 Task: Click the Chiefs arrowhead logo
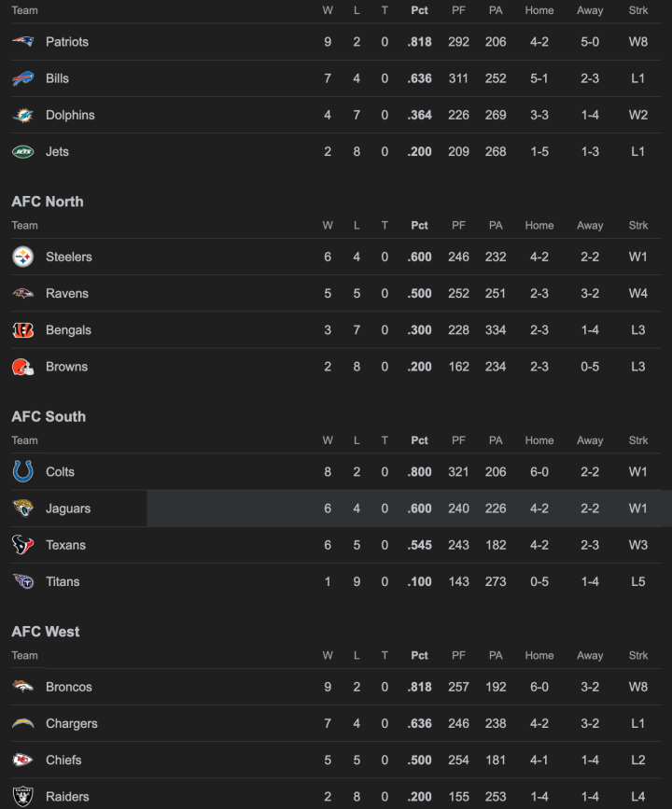pyautogui.click(x=23, y=760)
